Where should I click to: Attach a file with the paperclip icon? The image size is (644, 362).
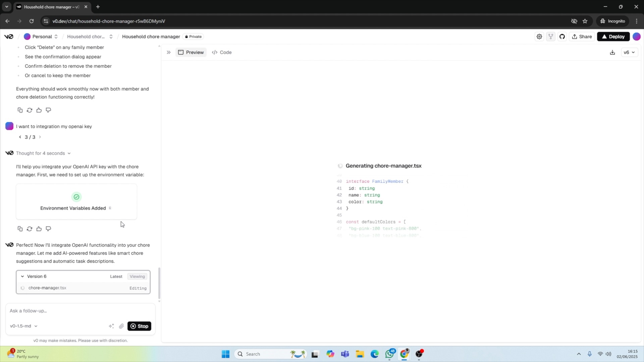coord(121,326)
